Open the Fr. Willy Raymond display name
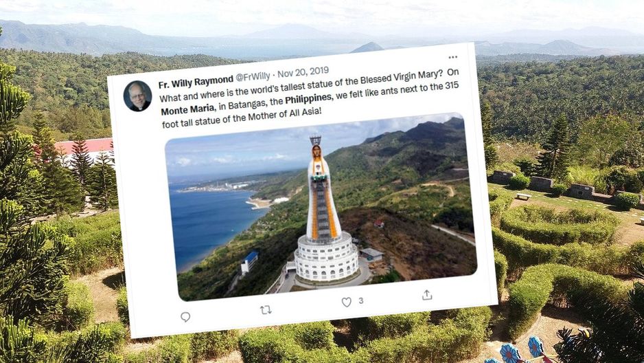This screenshot has width=644, height=363. [x=196, y=81]
